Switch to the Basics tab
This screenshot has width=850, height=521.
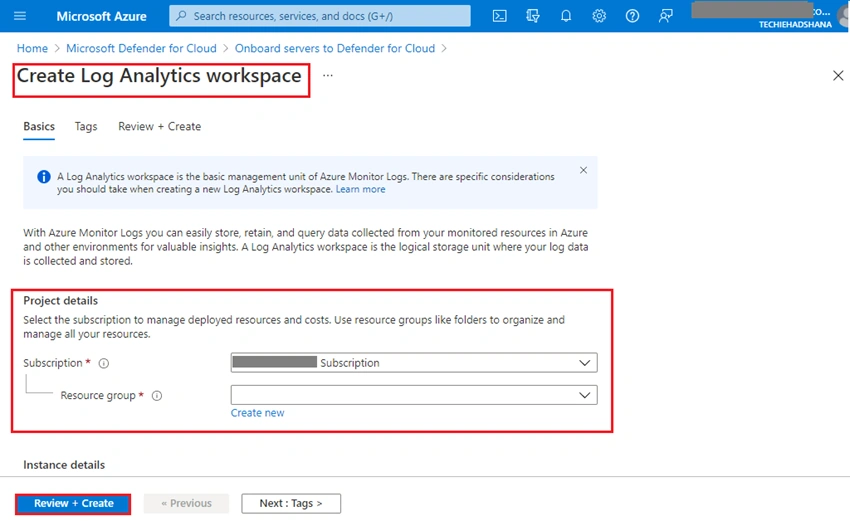click(x=39, y=126)
